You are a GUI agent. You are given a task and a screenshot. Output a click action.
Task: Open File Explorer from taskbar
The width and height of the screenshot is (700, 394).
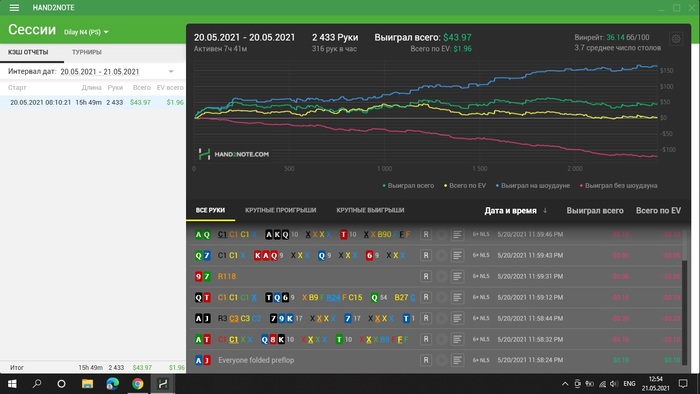click(87, 384)
